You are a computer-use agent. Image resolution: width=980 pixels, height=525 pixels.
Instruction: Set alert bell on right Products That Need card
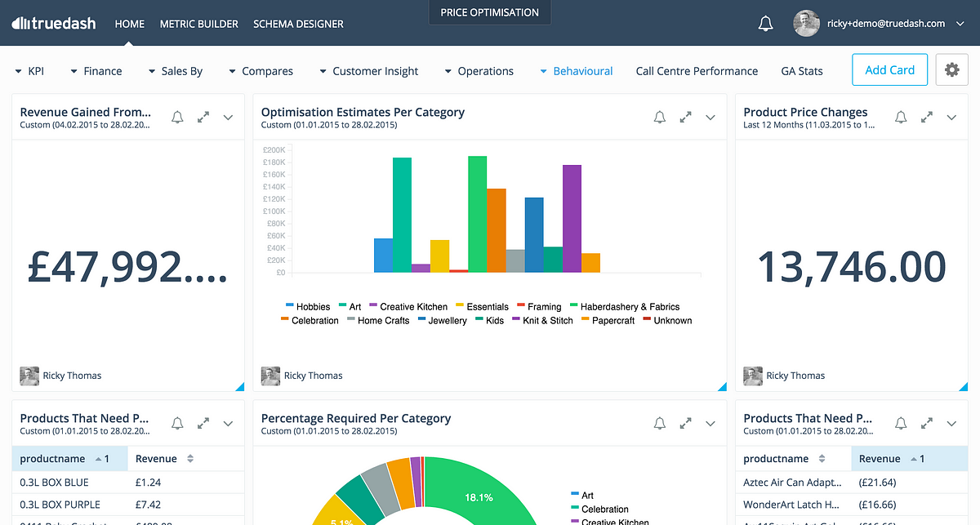coord(901,424)
